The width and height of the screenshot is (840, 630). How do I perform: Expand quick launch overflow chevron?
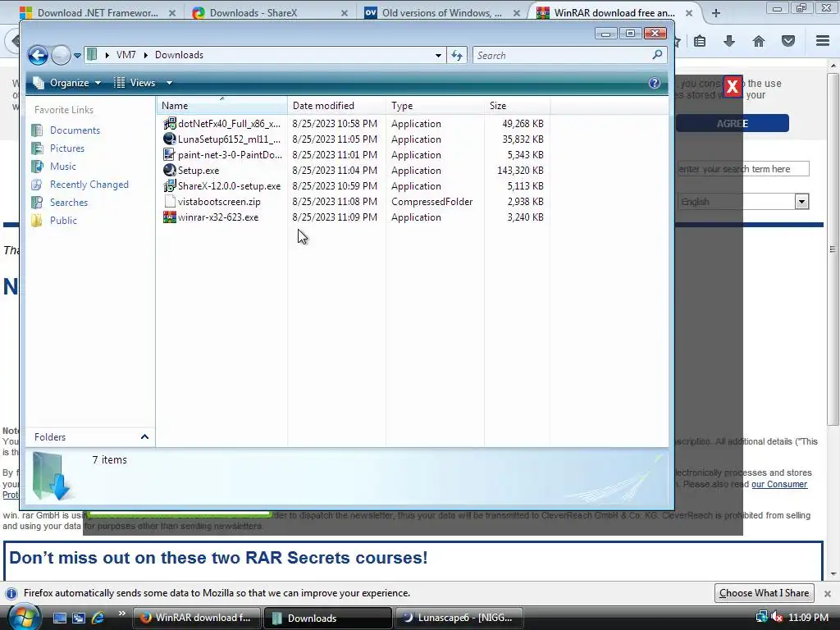tap(122, 614)
